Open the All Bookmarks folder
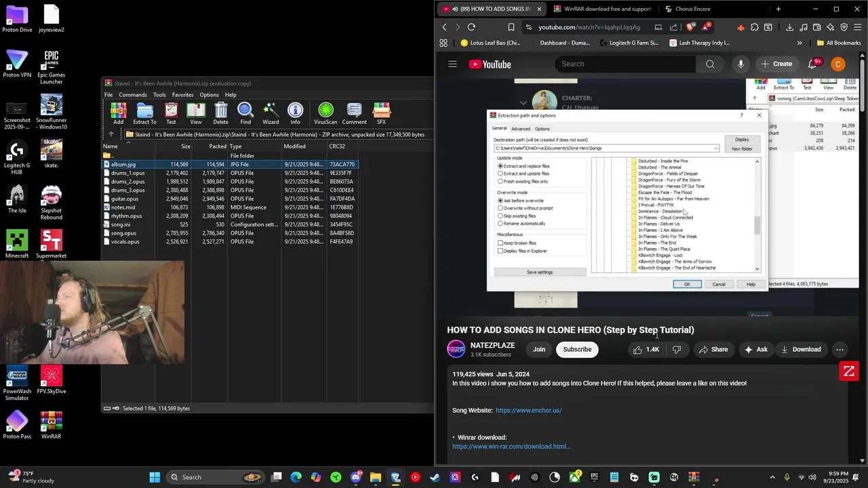868x488 pixels. [x=839, y=43]
